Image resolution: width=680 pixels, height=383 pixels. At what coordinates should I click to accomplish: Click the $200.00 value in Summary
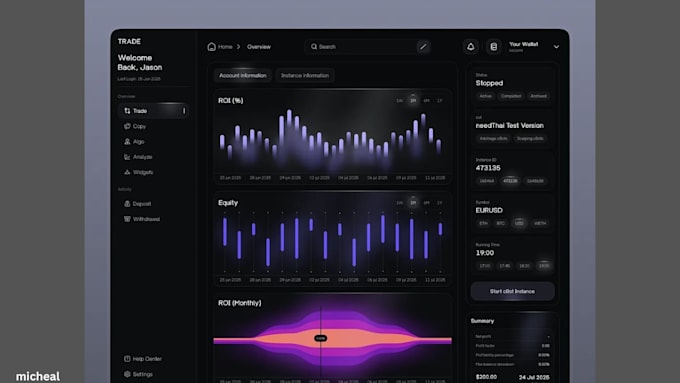click(x=486, y=377)
